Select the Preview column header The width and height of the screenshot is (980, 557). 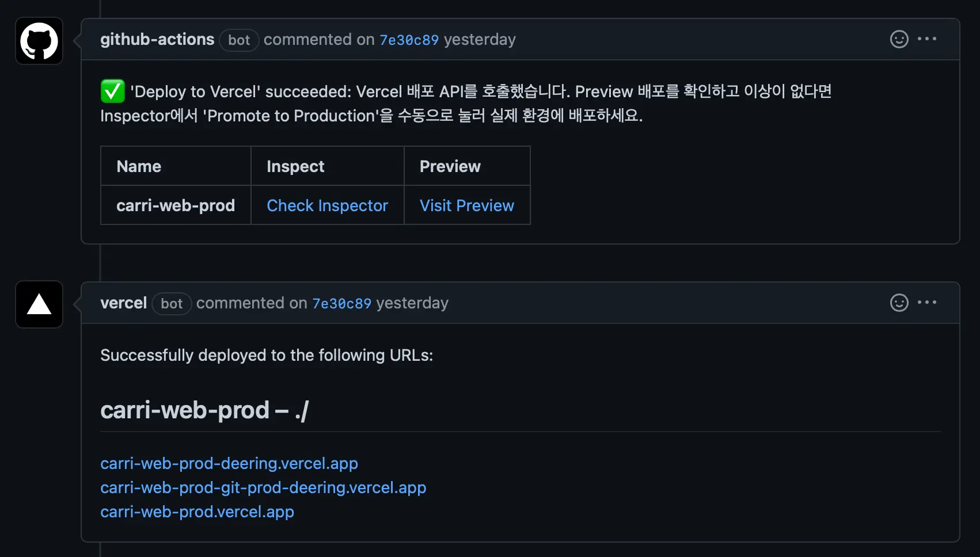click(467, 166)
